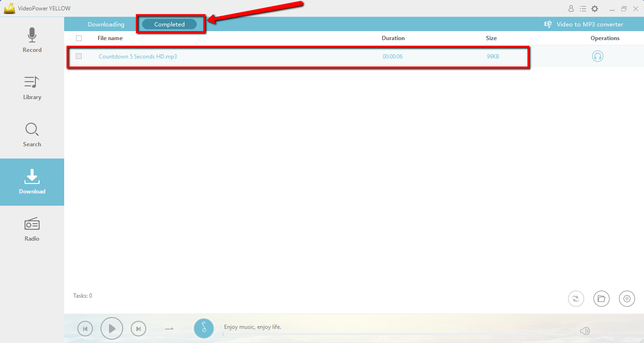Stay on the Completed tab

pos(170,24)
